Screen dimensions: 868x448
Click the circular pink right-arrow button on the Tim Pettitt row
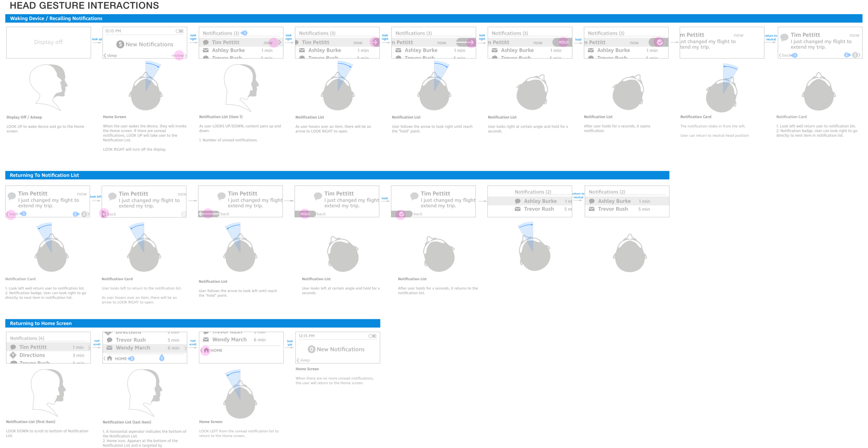click(x=375, y=42)
